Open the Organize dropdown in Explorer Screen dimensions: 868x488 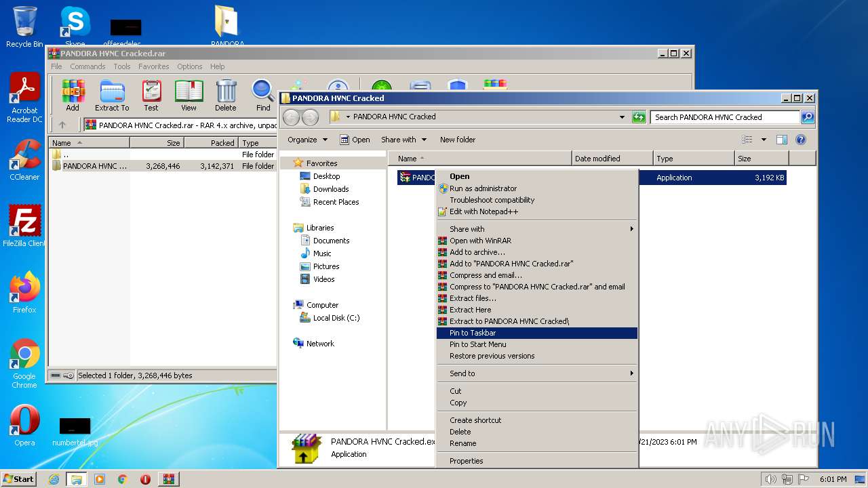click(307, 140)
